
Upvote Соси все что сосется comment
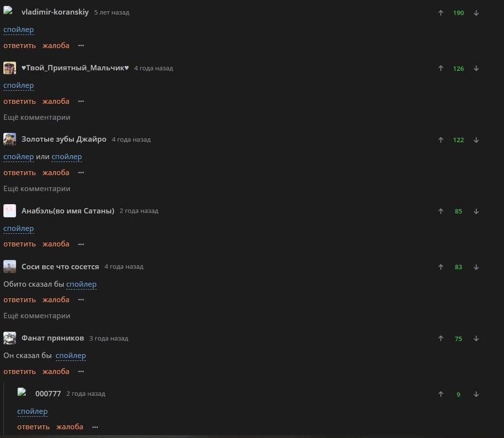[441, 267]
